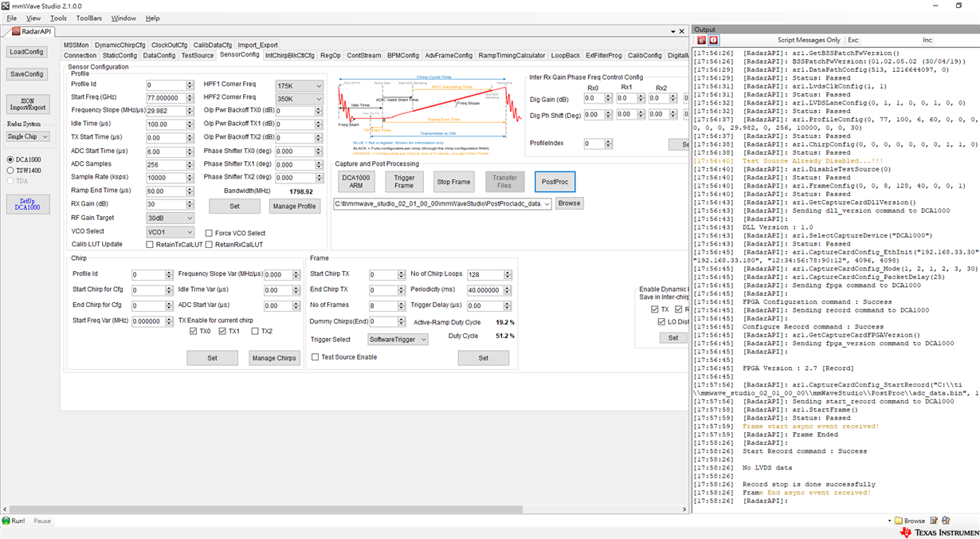Select TSW1400 radio button

click(x=10, y=171)
